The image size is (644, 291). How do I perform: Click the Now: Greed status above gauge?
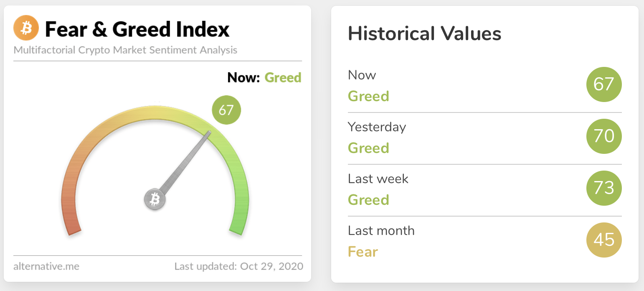click(264, 78)
